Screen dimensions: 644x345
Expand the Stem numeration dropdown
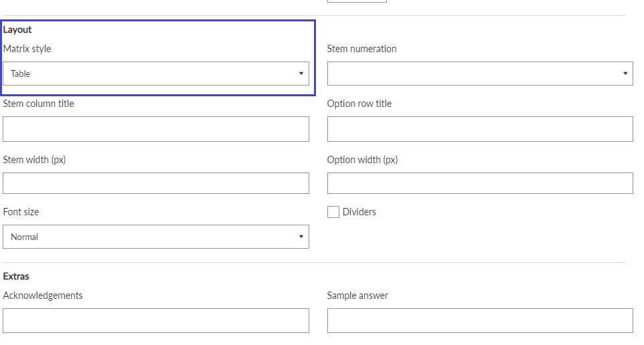[480, 74]
